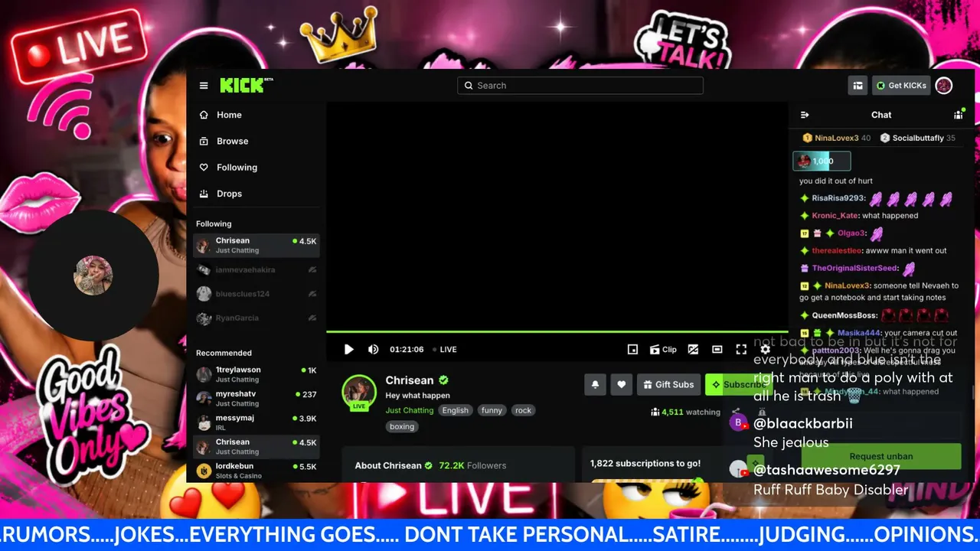Click Masika444 username in chat
Screen dimensions: 980x551
[x=859, y=333]
